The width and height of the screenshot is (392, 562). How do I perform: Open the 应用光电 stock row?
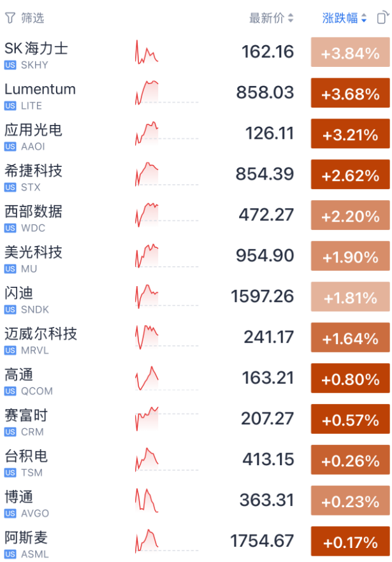coord(196,133)
